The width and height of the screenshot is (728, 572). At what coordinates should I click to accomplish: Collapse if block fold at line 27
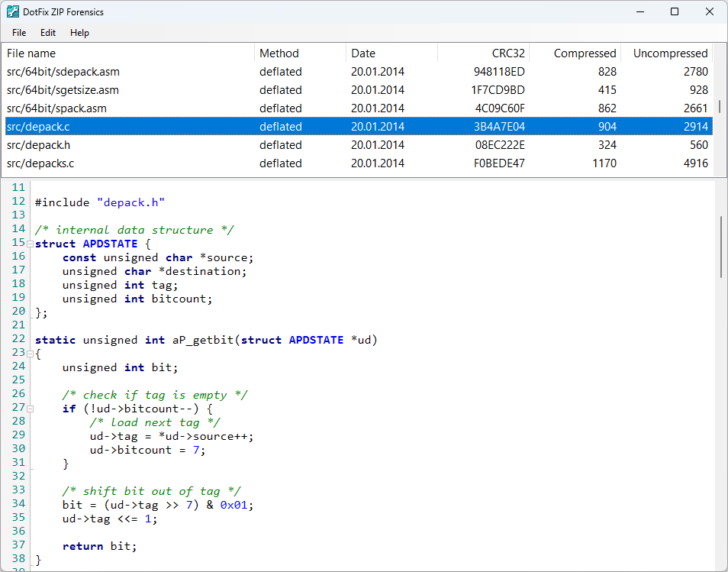(x=31, y=409)
